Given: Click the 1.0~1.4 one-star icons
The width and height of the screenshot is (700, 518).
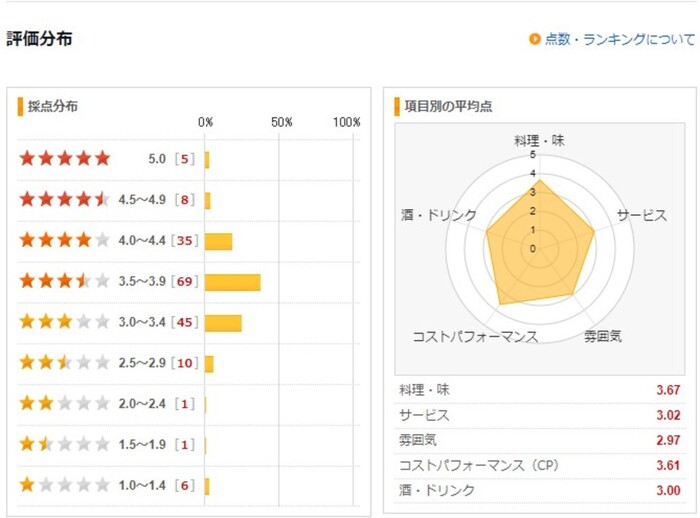Looking at the screenshot, I should 64,485.
